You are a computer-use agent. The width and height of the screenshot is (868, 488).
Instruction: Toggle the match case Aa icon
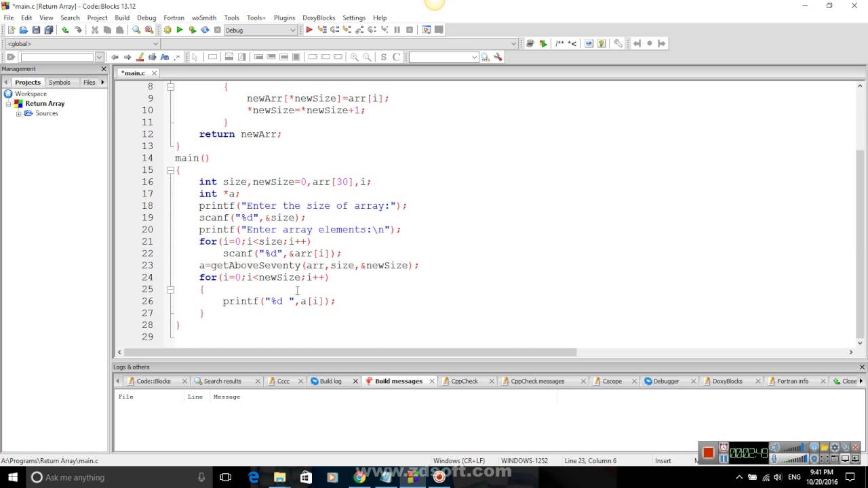(x=165, y=57)
